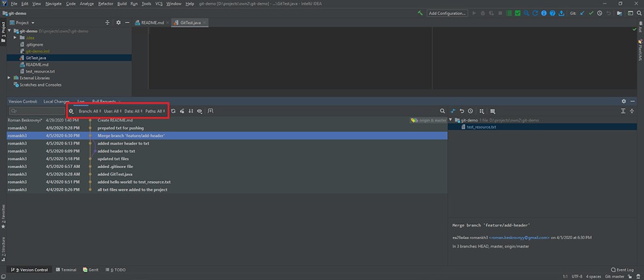Open the Date: All filter dropdown
The height and width of the screenshot is (280, 644).
click(134, 111)
